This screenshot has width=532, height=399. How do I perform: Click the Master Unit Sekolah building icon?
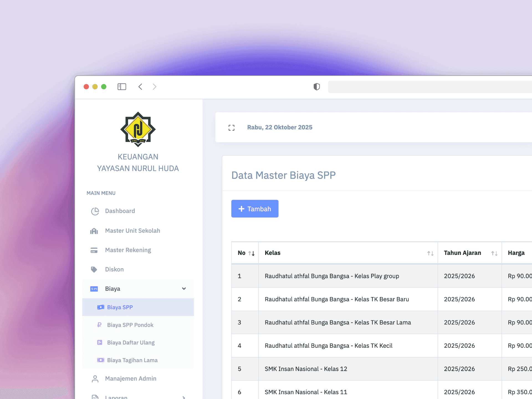tap(94, 231)
